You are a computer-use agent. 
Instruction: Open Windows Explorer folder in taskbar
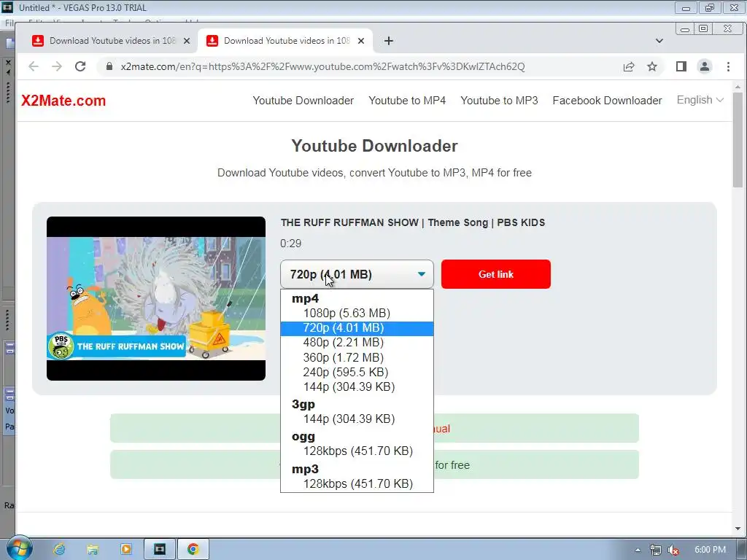(93, 549)
